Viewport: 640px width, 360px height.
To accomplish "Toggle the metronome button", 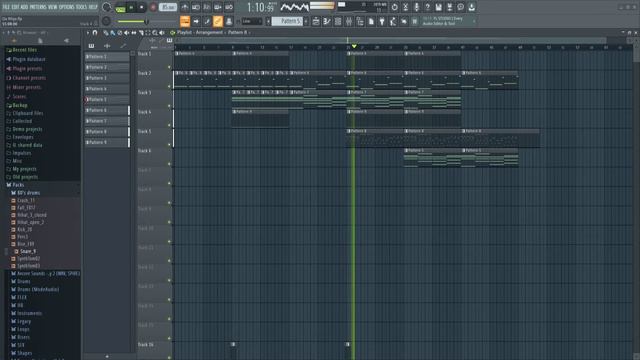I will pyautogui.click(x=185, y=7).
